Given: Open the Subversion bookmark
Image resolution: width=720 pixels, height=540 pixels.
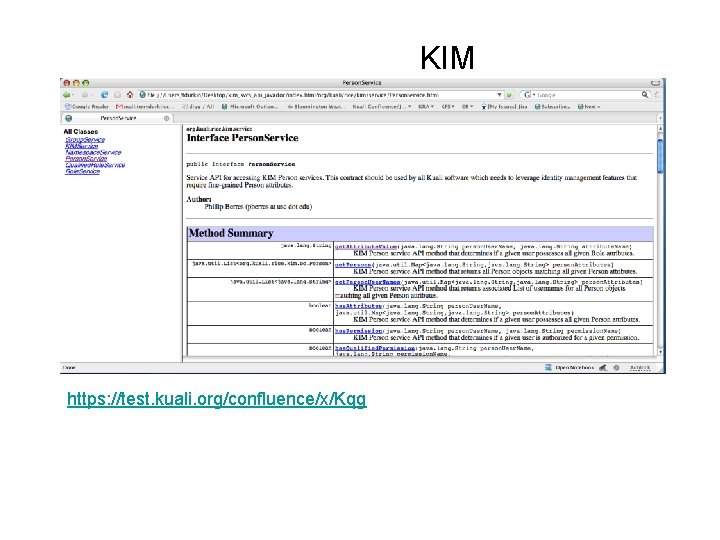Looking at the screenshot, I should [x=552, y=107].
